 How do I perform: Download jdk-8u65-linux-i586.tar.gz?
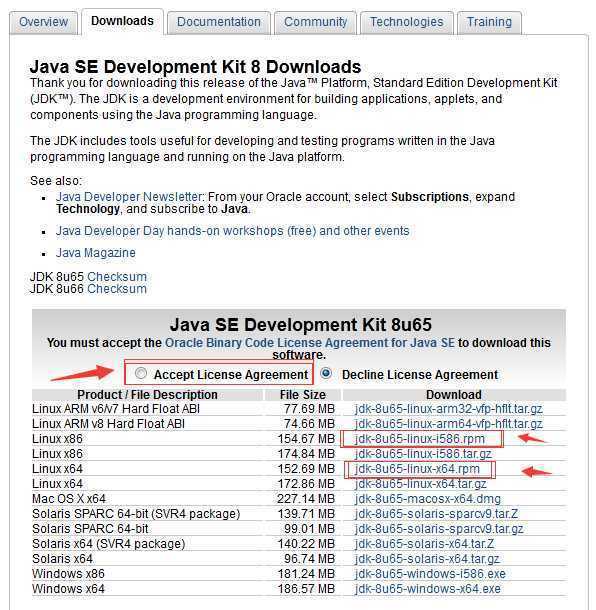423,454
